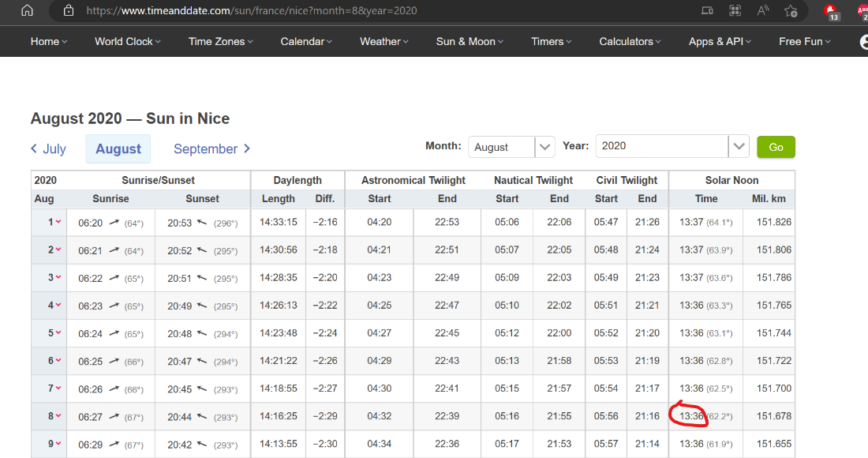Expand the August 9 row details
This screenshot has width=868, height=458.
(x=54, y=444)
